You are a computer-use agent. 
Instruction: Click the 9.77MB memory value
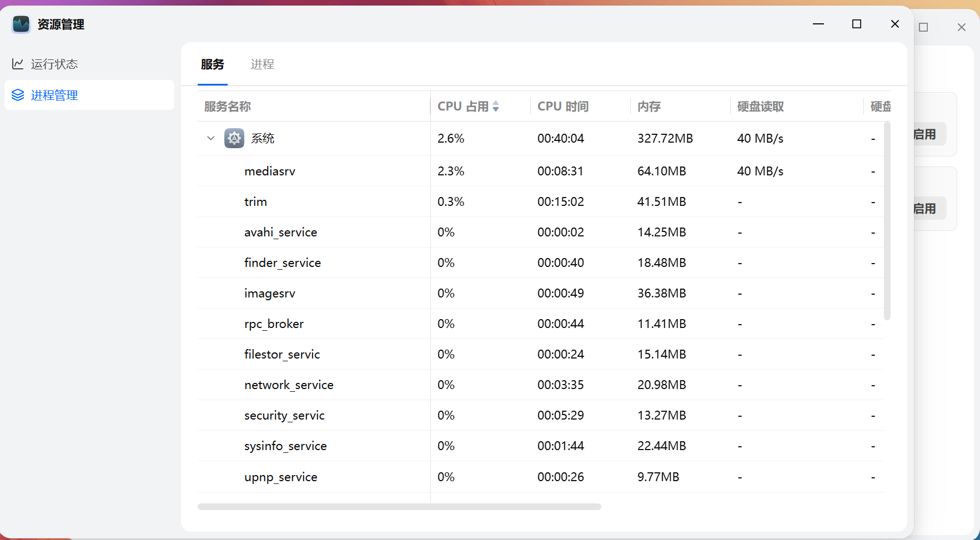(659, 477)
